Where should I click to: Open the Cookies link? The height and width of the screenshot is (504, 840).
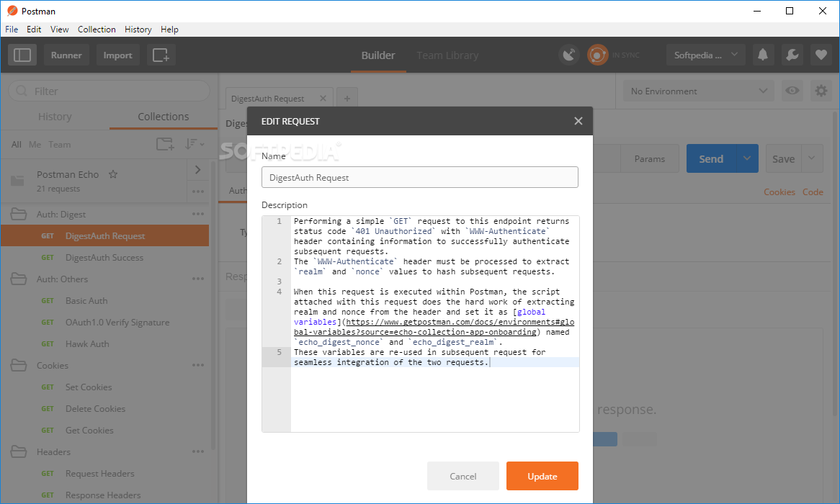pyautogui.click(x=779, y=192)
